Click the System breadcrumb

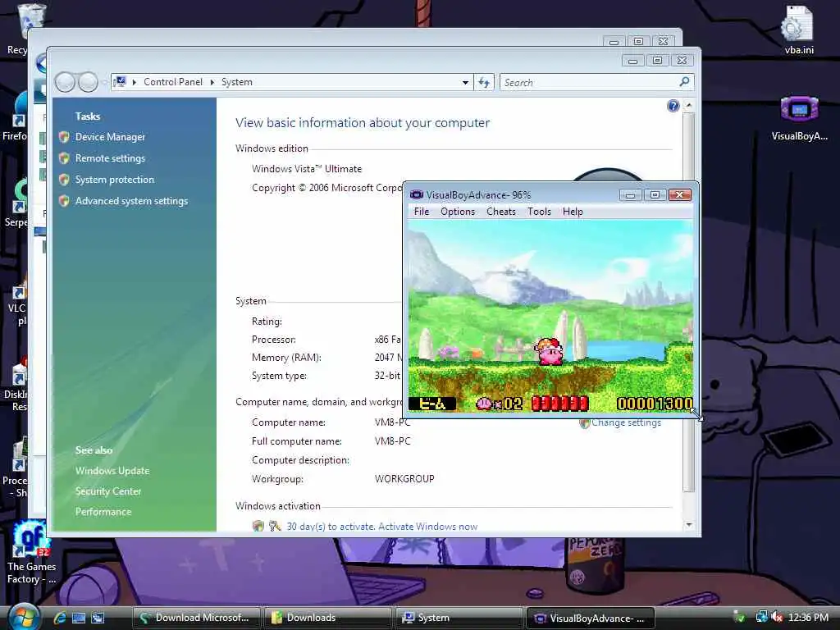(x=237, y=82)
